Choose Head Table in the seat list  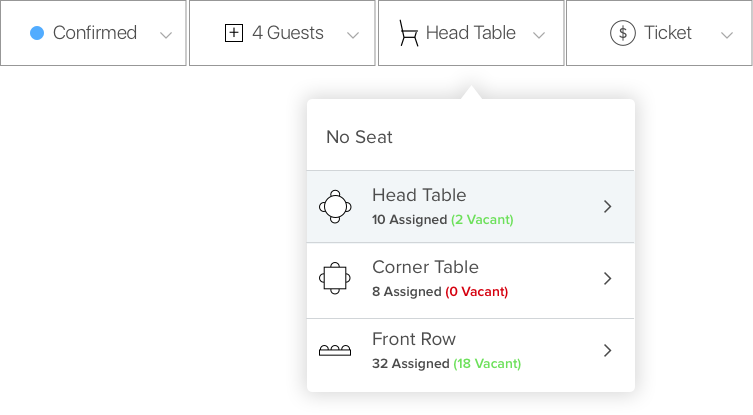pos(471,207)
